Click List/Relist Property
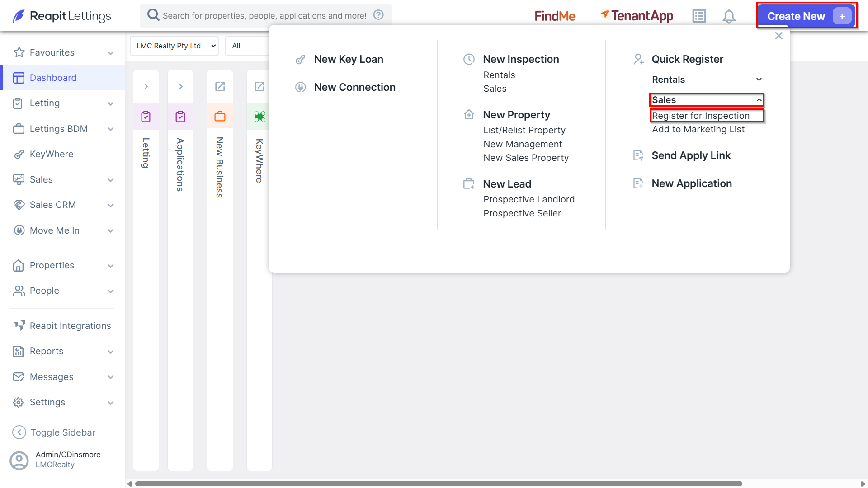The width and height of the screenshot is (868, 488). 524,130
